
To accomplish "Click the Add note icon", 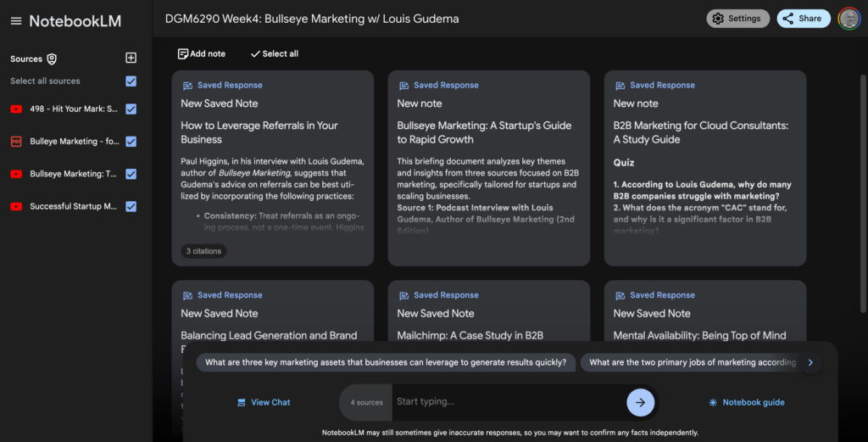I will point(183,53).
